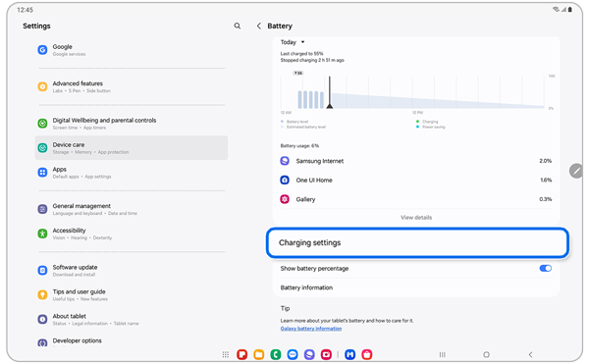Open the Galaxy battery information link
The image size is (589, 364).
[x=311, y=329]
